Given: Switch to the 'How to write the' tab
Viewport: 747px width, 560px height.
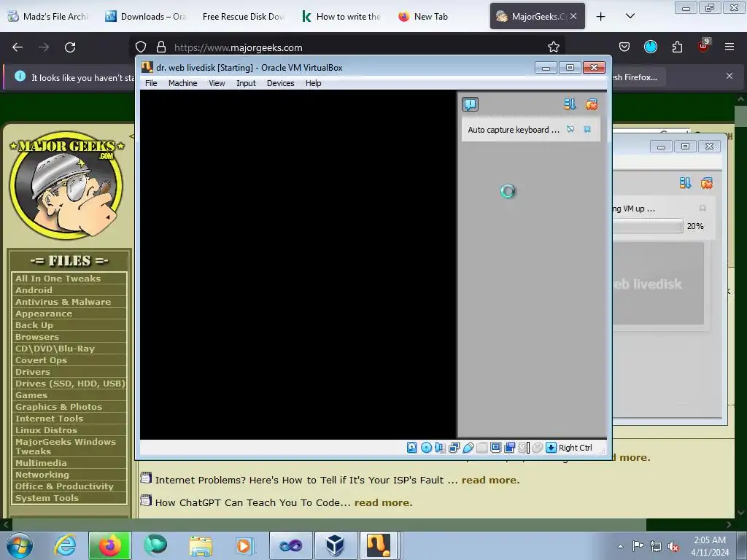Looking at the screenshot, I should pos(342,17).
